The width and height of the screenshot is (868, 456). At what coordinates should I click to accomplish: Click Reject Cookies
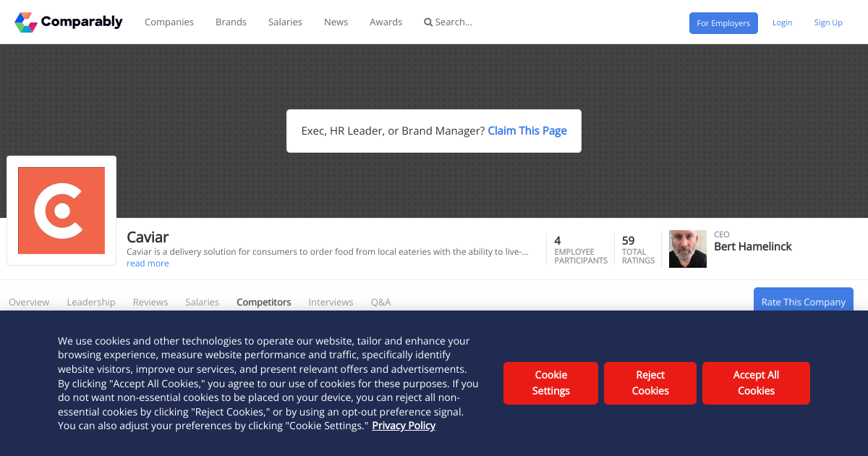tap(650, 383)
